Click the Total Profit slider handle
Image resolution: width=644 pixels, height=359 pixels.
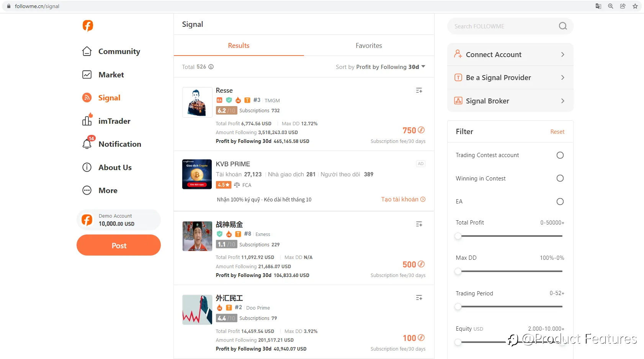click(x=458, y=236)
